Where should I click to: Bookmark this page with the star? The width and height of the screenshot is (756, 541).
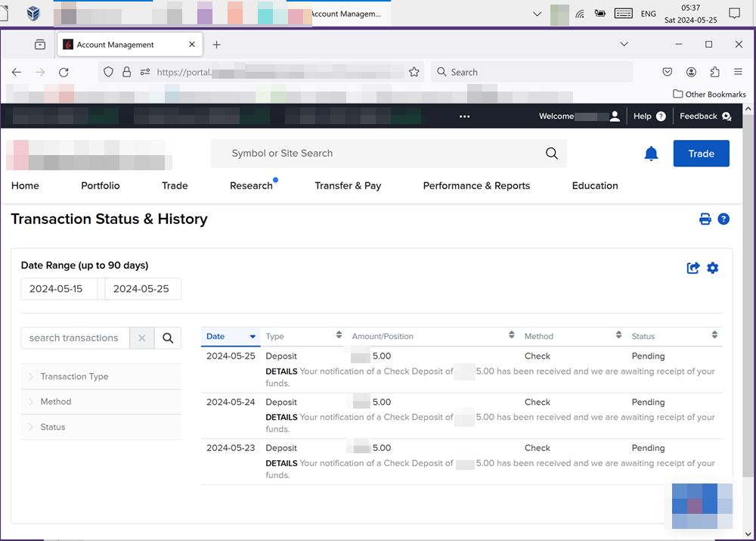414,73
